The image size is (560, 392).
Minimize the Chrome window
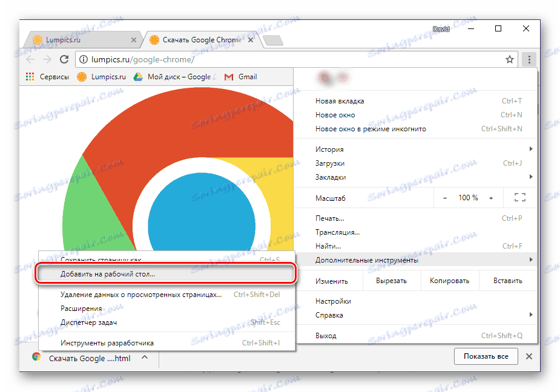coord(471,28)
